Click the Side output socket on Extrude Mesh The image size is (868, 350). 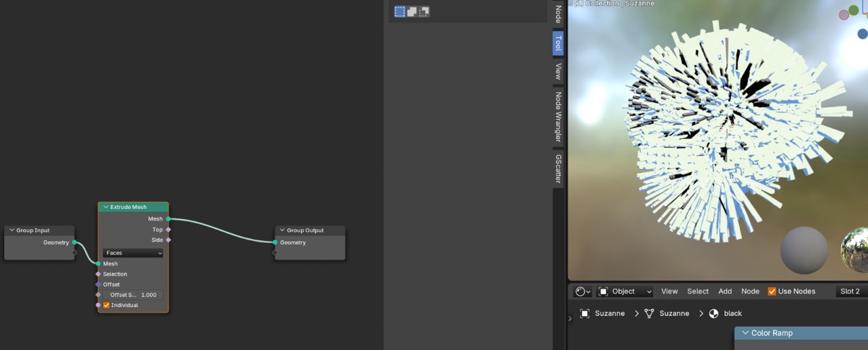pos(168,240)
